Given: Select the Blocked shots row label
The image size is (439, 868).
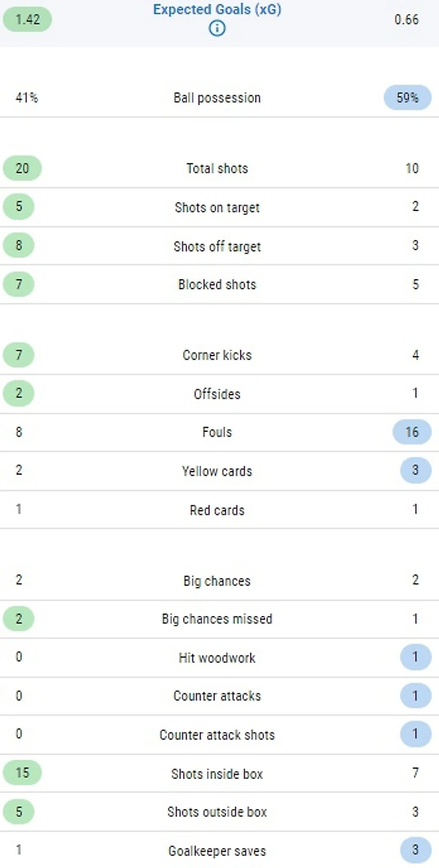Looking at the screenshot, I should point(217,285).
